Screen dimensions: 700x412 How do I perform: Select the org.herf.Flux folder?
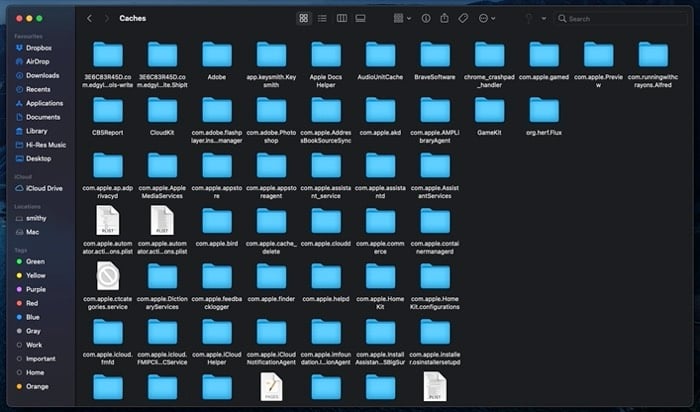[544, 110]
